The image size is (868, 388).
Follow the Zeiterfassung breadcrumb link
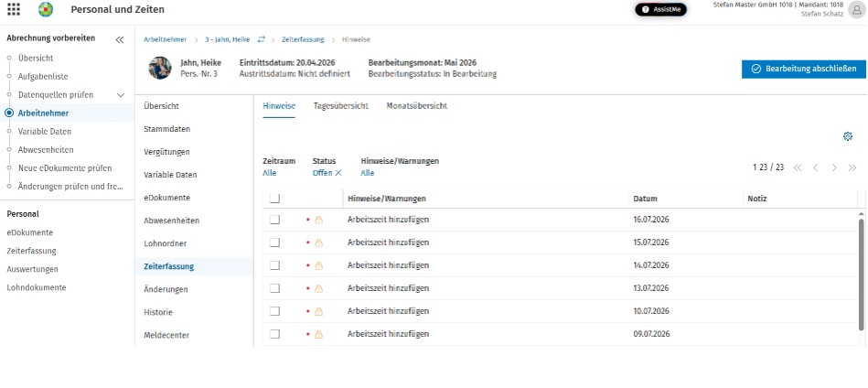(303, 39)
